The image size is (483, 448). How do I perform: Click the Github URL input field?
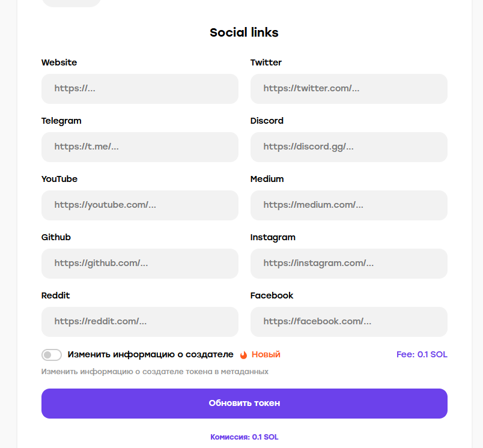pyautogui.click(x=139, y=264)
